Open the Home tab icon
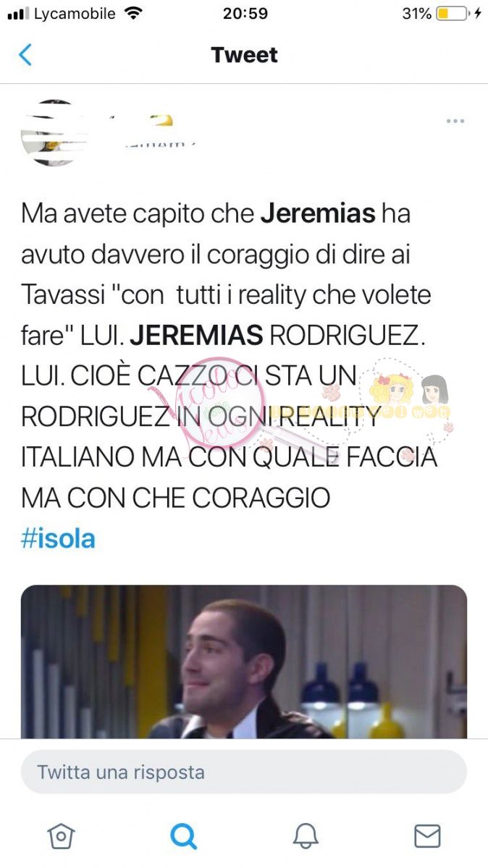 pyautogui.click(x=61, y=836)
